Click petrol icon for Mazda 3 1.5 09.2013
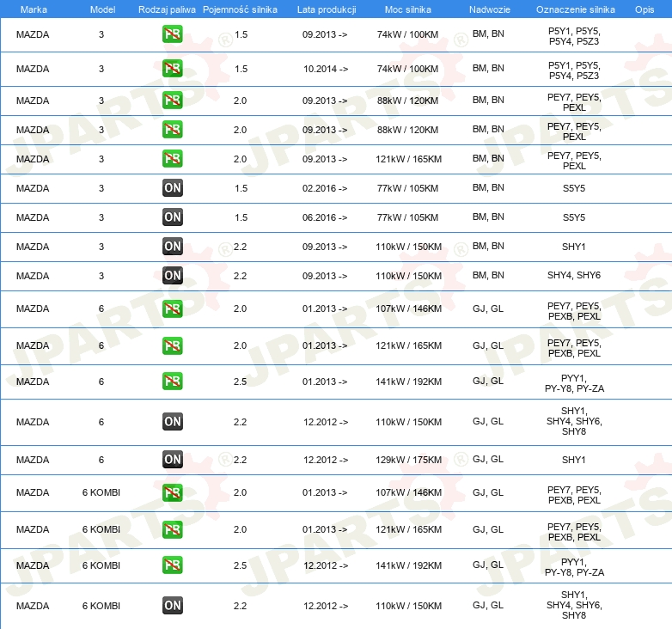 pos(172,34)
